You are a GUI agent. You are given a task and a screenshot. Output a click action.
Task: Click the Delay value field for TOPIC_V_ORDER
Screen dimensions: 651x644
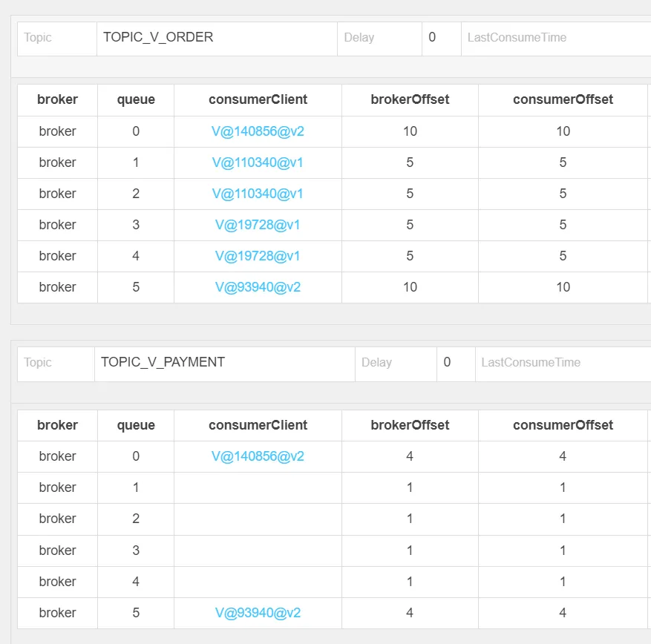point(442,39)
